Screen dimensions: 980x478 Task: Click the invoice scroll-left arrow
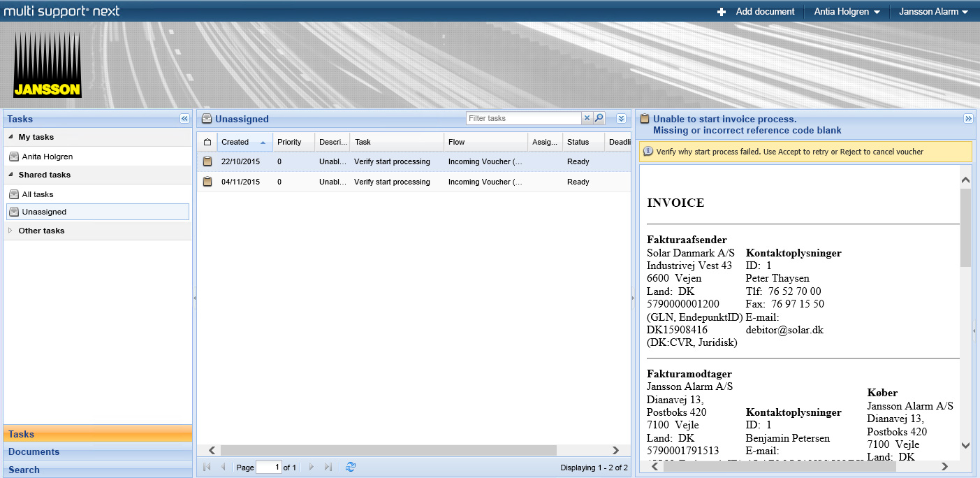click(654, 466)
